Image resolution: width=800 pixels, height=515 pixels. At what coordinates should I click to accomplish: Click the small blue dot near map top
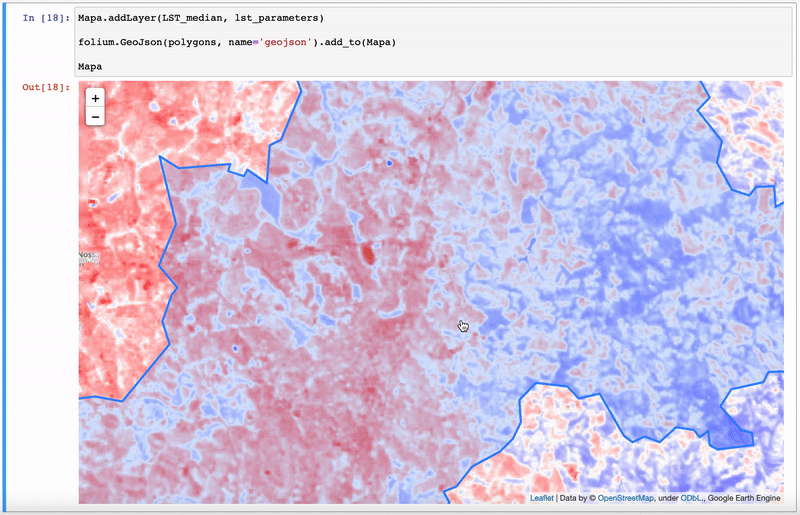tap(389, 163)
